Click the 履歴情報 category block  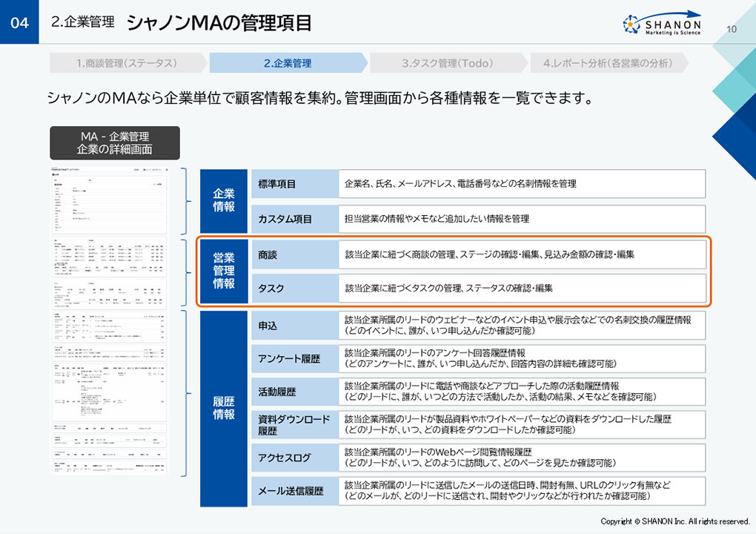pos(224,408)
